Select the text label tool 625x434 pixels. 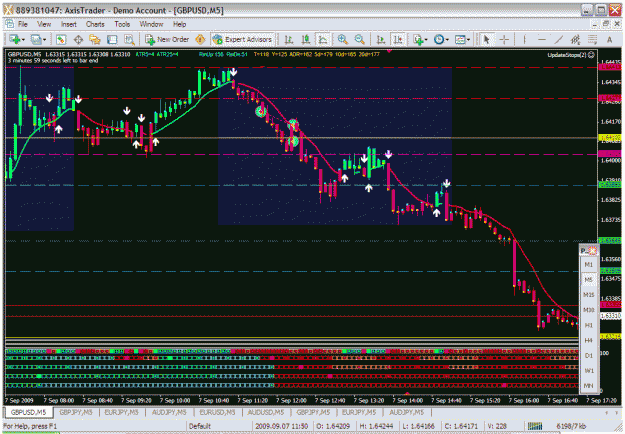(x=609, y=39)
